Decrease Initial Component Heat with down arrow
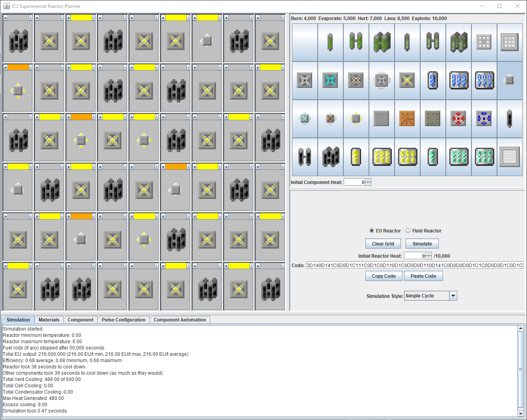Viewport: 527px width, 420px height. (368, 184)
